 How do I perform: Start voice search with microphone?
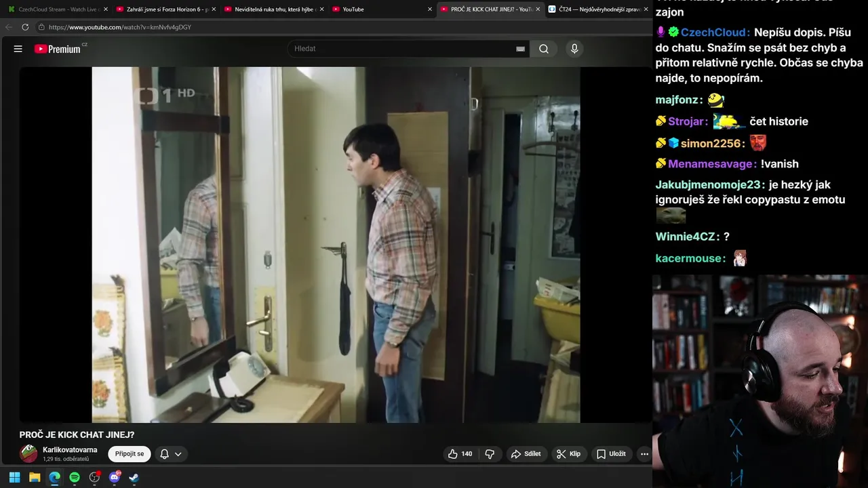[x=574, y=49]
